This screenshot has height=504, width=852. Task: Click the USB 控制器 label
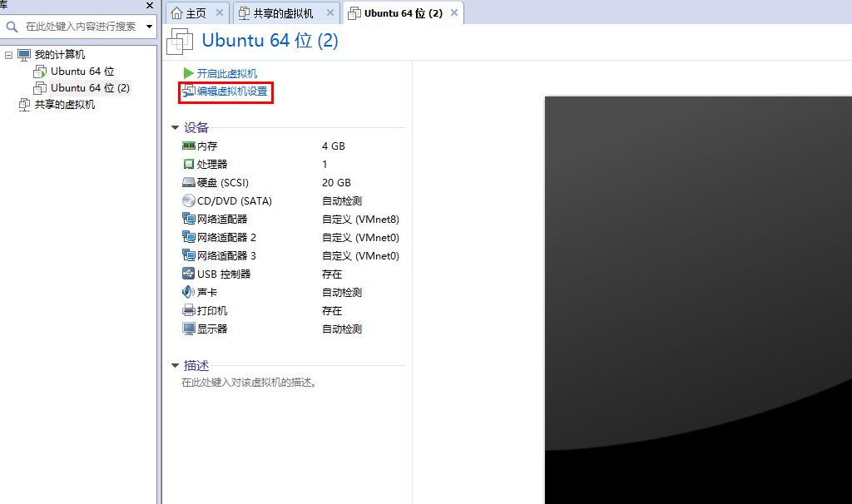pos(224,274)
